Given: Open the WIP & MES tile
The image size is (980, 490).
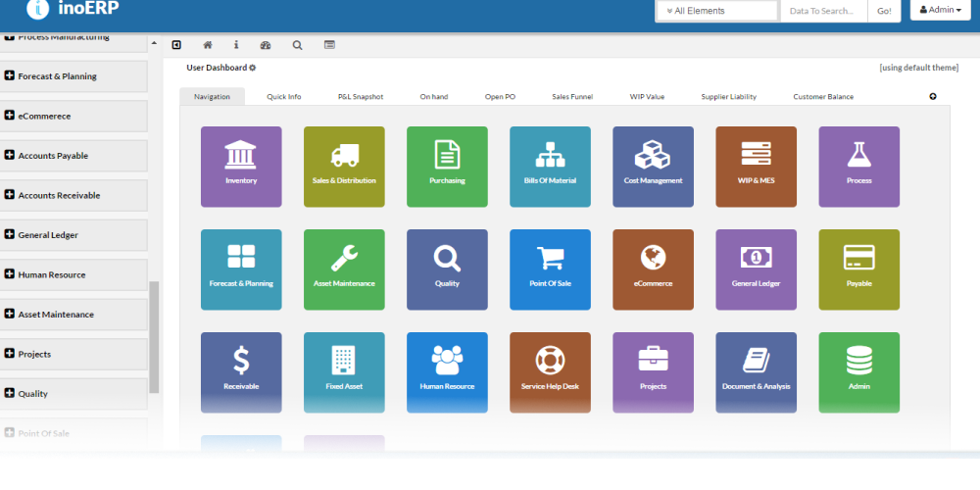Looking at the screenshot, I should [x=757, y=167].
